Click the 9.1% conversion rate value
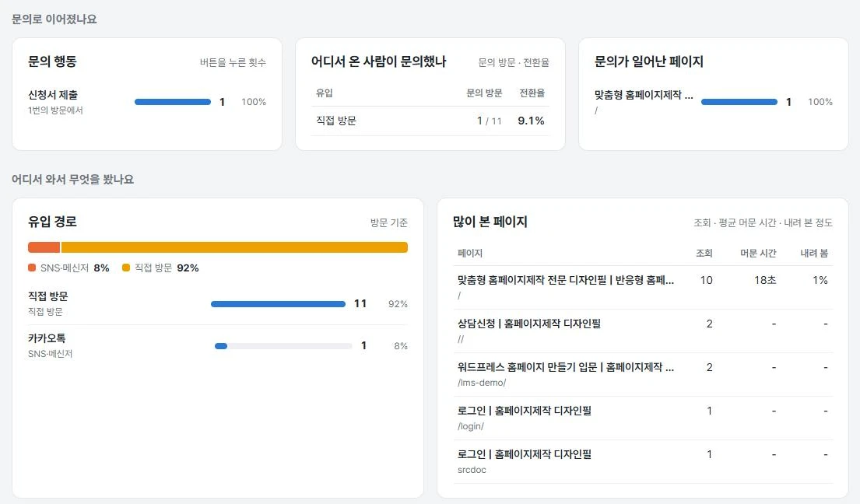The image size is (860, 504). pyautogui.click(x=531, y=121)
